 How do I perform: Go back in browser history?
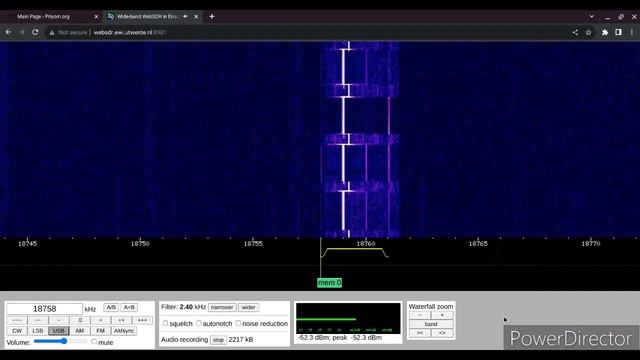tap(9, 32)
